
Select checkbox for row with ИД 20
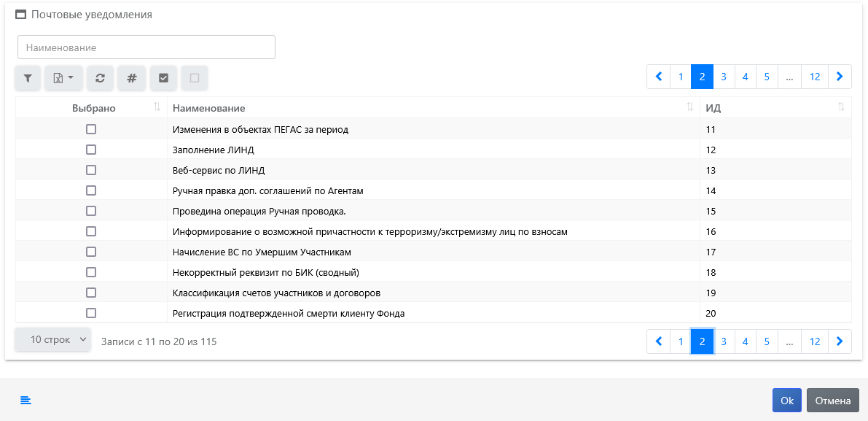[91, 313]
